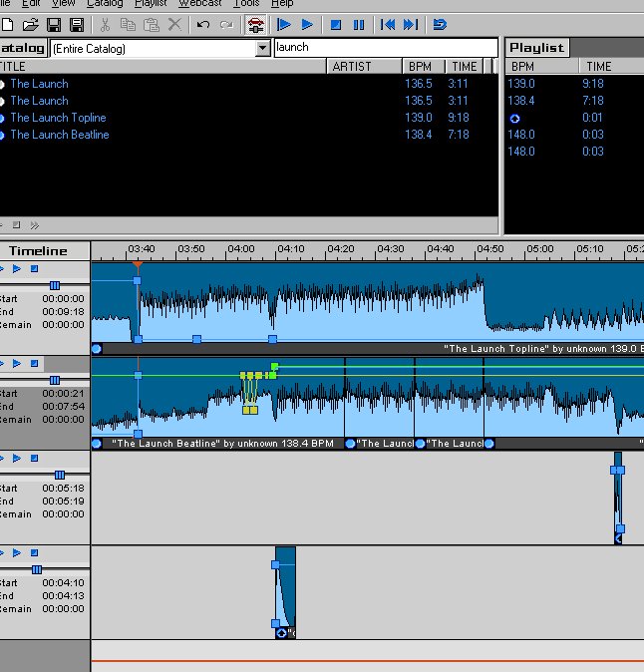644x672 pixels.
Task: Click into the search field containing 'launch'
Action: point(386,47)
